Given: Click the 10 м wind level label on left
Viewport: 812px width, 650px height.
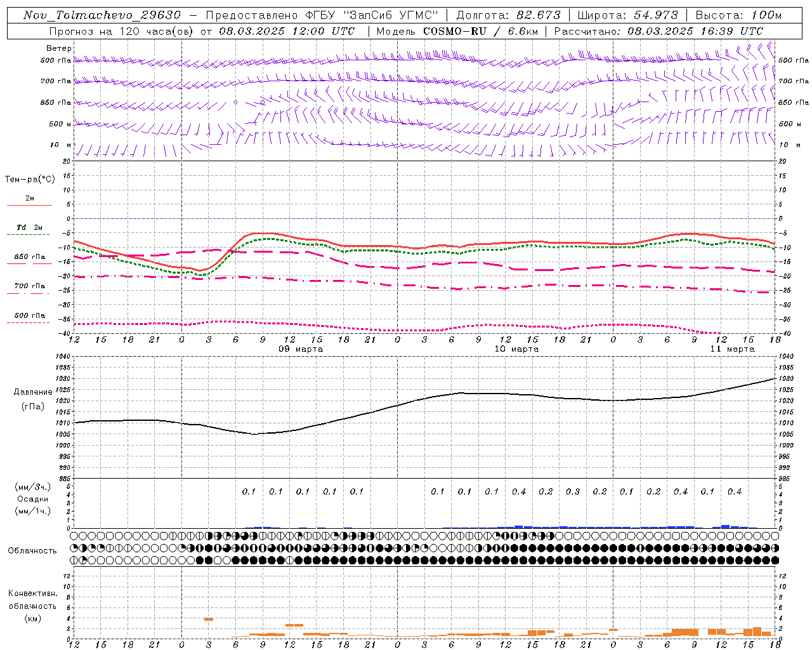Looking at the screenshot, I should (60, 145).
